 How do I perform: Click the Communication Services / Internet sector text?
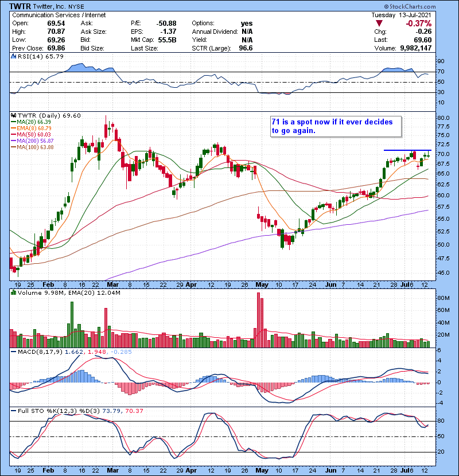59,15
